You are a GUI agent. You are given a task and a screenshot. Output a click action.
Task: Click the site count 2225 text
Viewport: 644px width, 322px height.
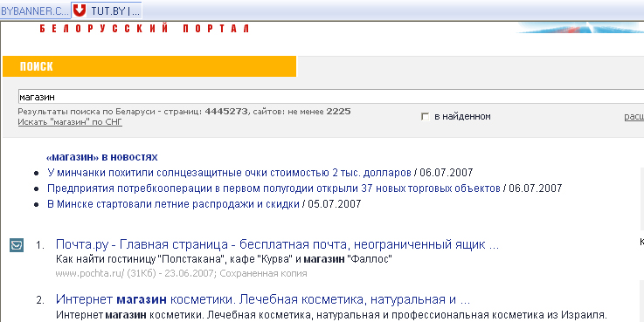pos(338,112)
